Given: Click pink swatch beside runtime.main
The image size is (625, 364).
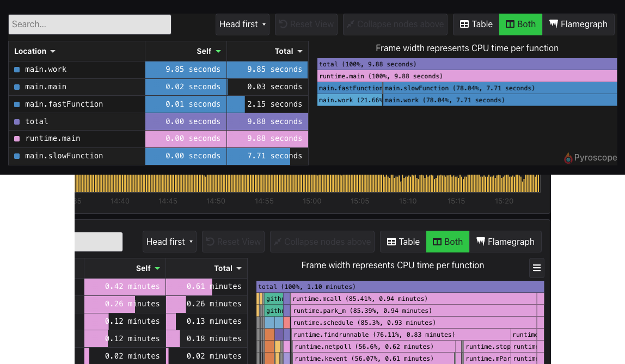Looking at the screenshot, I should (17, 139).
